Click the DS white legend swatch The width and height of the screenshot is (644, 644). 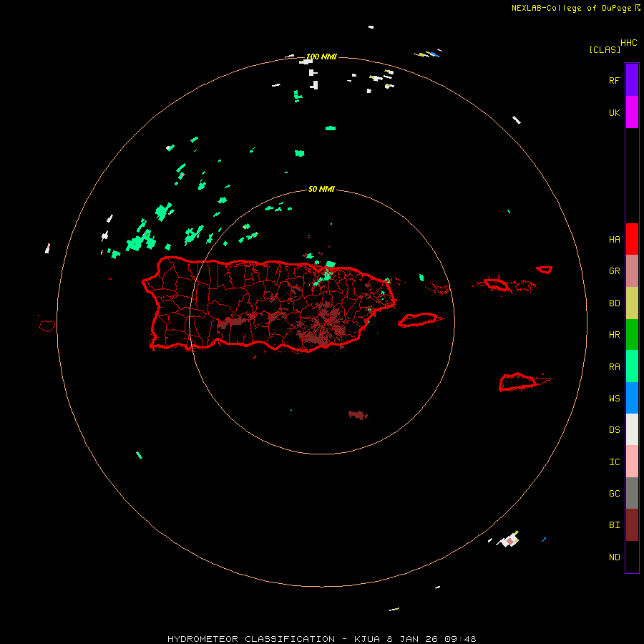(x=632, y=429)
